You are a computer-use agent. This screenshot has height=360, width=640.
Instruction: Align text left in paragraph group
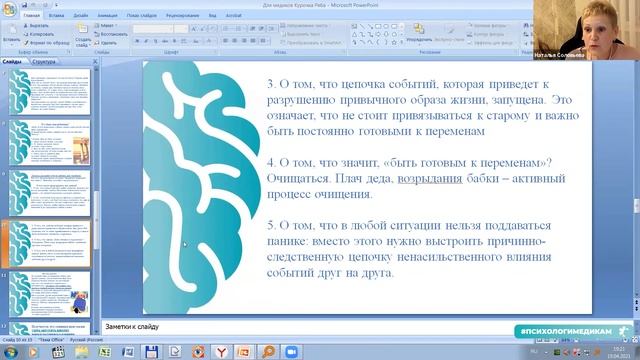226,41
